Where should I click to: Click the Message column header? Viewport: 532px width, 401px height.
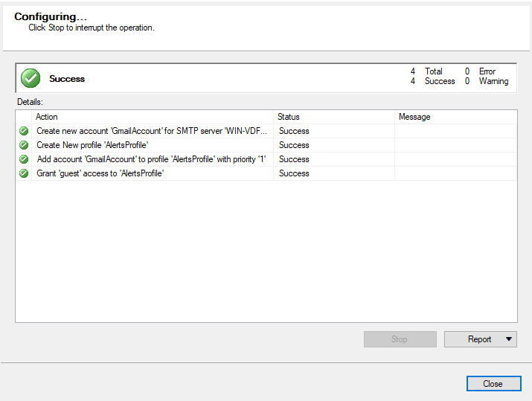(x=455, y=117)
